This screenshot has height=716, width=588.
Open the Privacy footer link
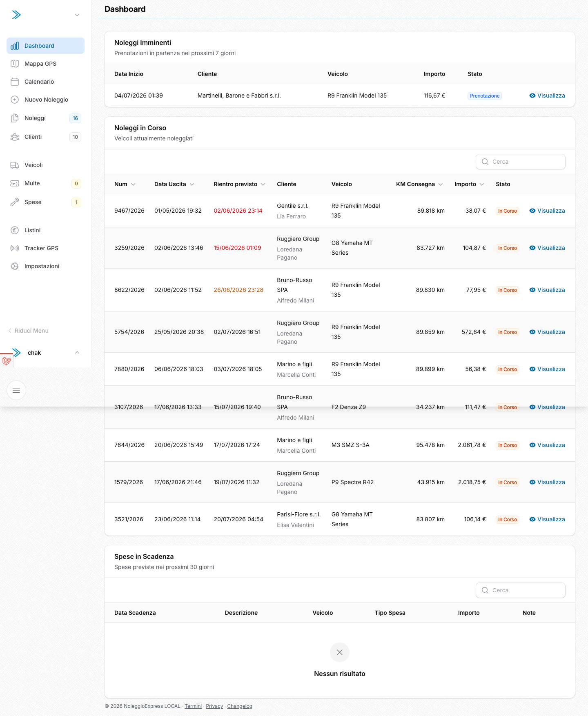coord(214,706)
